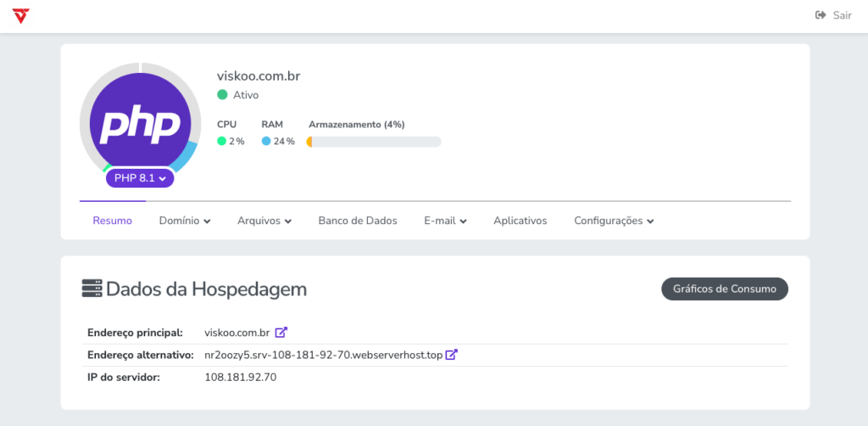The image size is (868, 426).
Task: Click the Gráficos de Consumo button
Action: click(x=725, y=289)
